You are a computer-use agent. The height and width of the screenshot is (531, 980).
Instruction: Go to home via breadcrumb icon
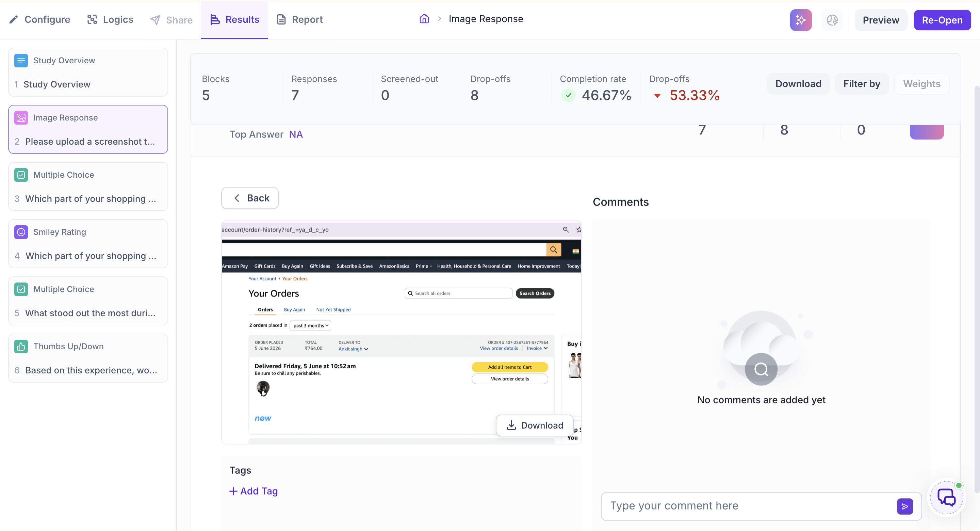point(424,19)
